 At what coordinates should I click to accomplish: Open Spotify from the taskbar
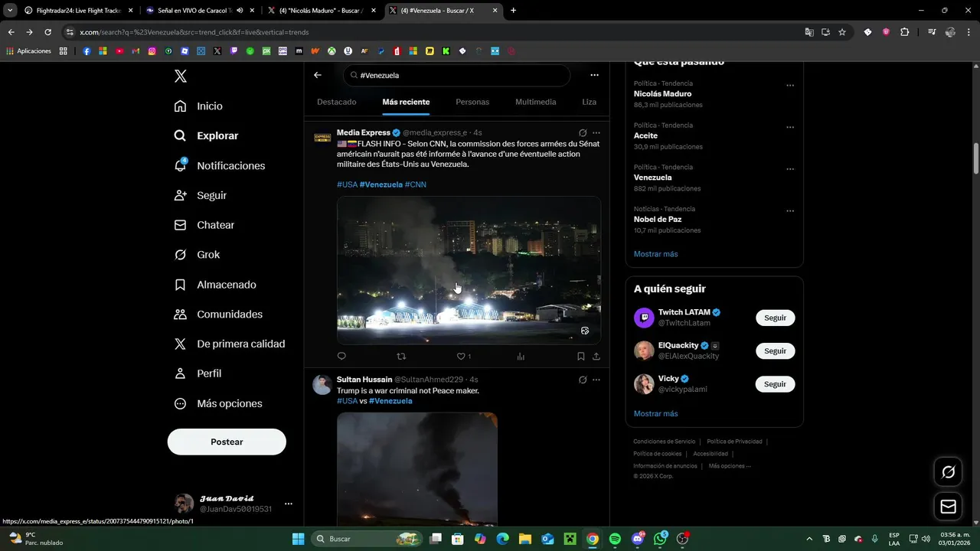coord(615,539)
